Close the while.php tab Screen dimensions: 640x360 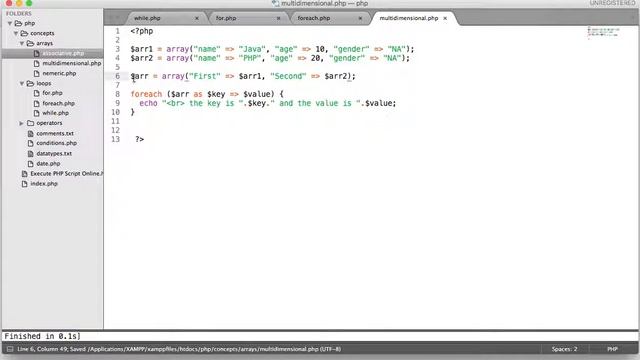[197, 18]
